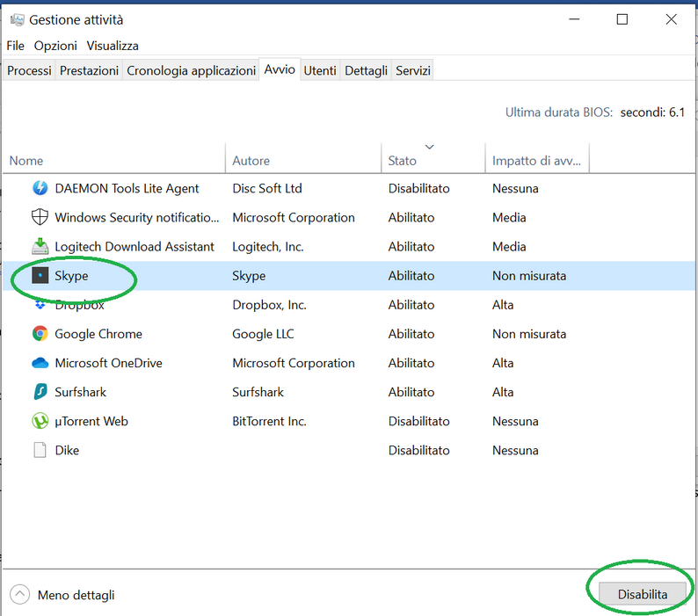Click Logitech, Inc. author cell
The image size is (698, 616).
(268, 247)
